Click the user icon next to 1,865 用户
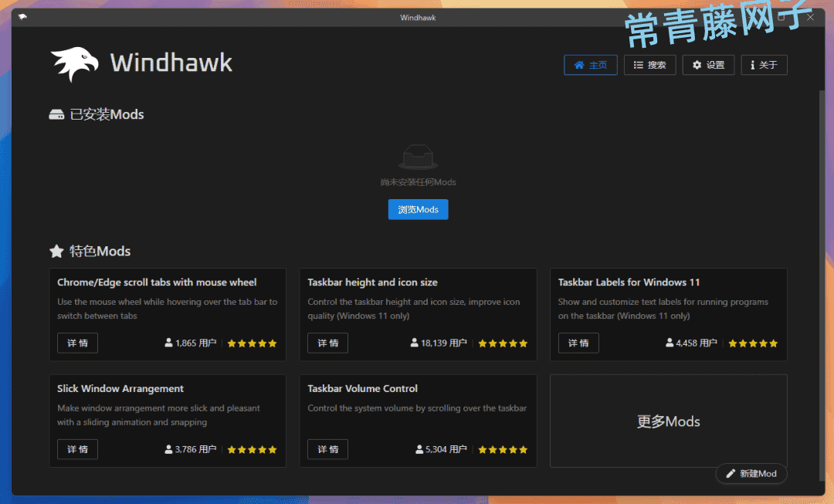The width and height of the screenshot is (834, 504). [168, 343]
